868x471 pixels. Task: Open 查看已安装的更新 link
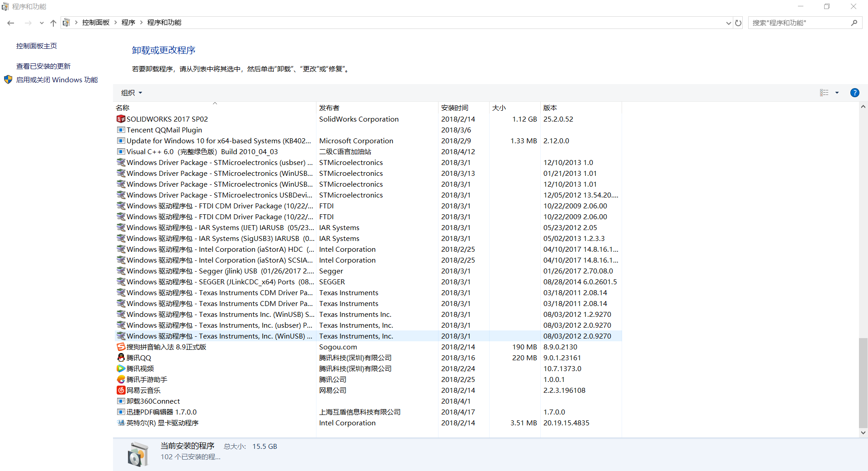43,66
